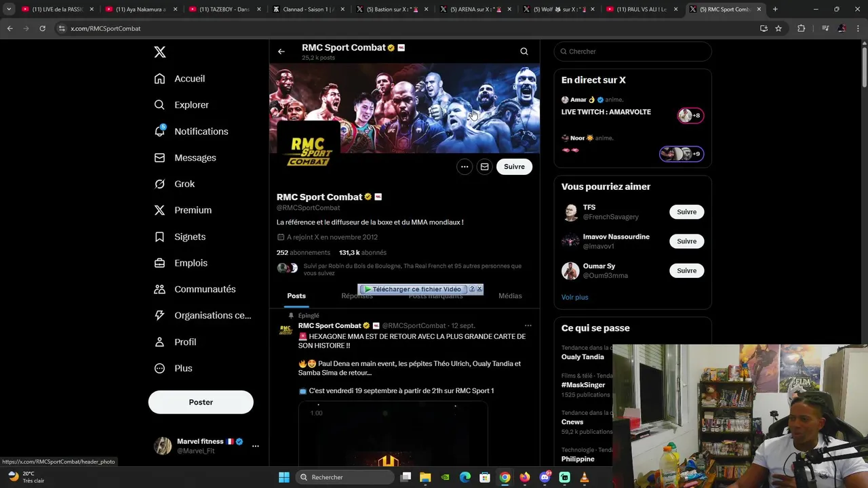
Task: Launch VLC from the taskbar
Action: (585, 477)
